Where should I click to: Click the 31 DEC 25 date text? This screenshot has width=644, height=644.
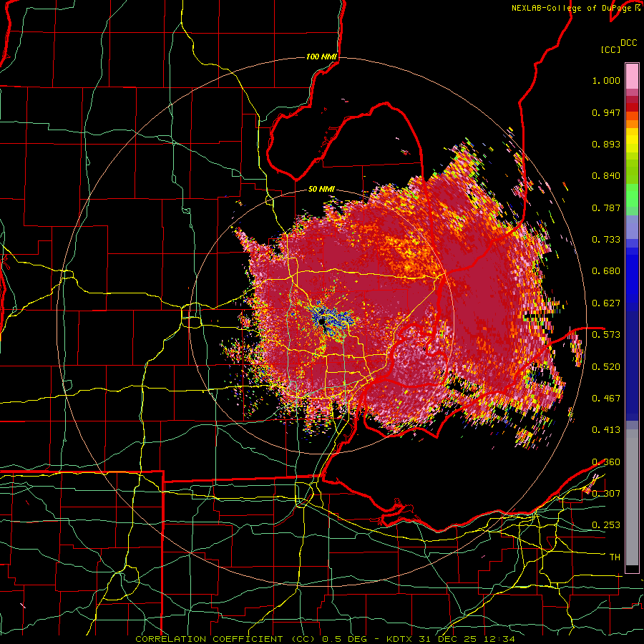[x=447, y=639]
